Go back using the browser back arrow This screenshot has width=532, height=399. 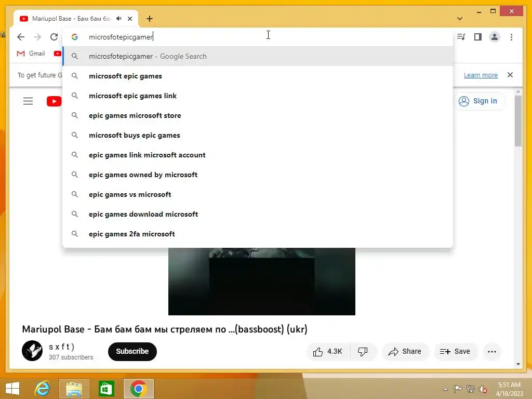[21, 37]
